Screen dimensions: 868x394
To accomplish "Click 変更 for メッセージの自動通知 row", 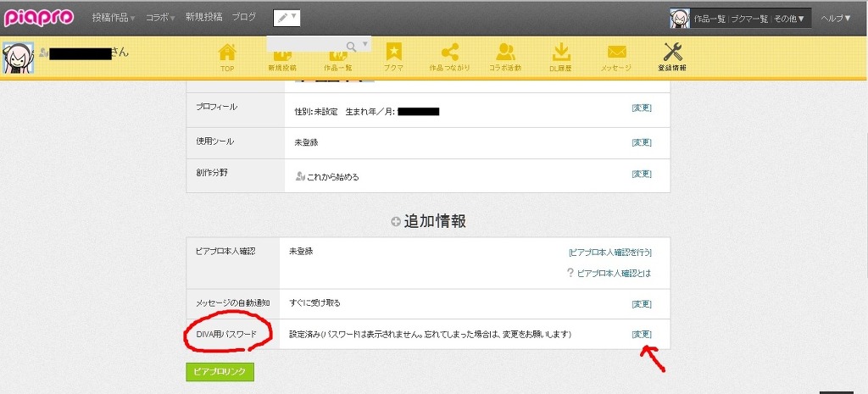I will pos(642,304).
